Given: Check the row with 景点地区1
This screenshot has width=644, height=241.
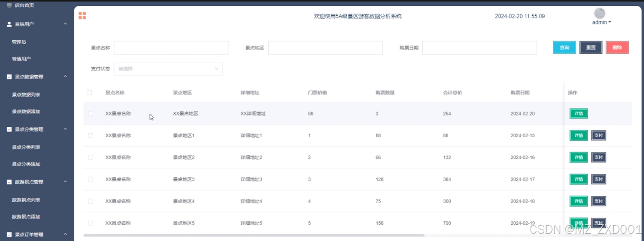Looking at the screenshot, I should click(91, 135).
